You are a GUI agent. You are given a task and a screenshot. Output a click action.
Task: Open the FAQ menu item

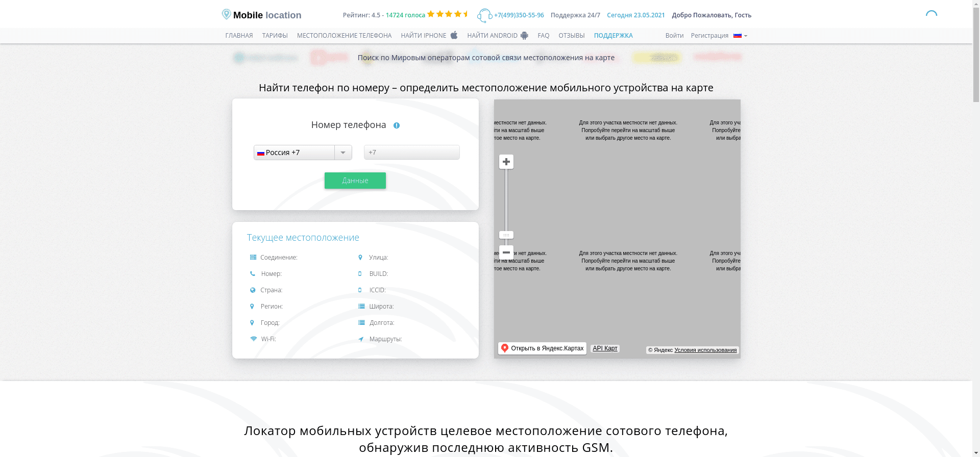pyautogui.click(x=543, y=36)
